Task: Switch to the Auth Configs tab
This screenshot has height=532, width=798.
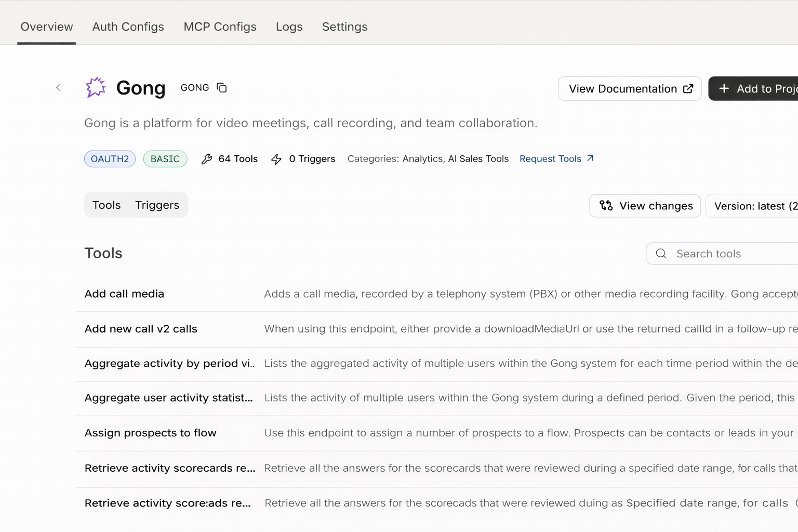Action: 128,27
